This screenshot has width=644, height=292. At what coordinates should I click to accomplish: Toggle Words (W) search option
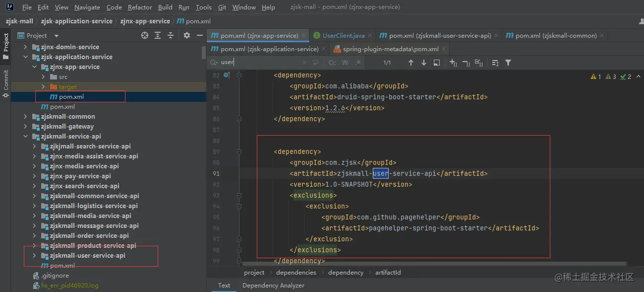point(345,63)
